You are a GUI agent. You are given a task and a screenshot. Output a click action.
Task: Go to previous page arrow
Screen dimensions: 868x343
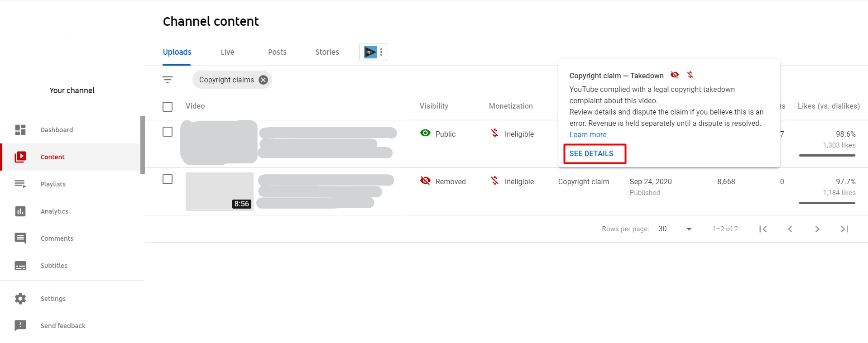(x=790, y=229)
